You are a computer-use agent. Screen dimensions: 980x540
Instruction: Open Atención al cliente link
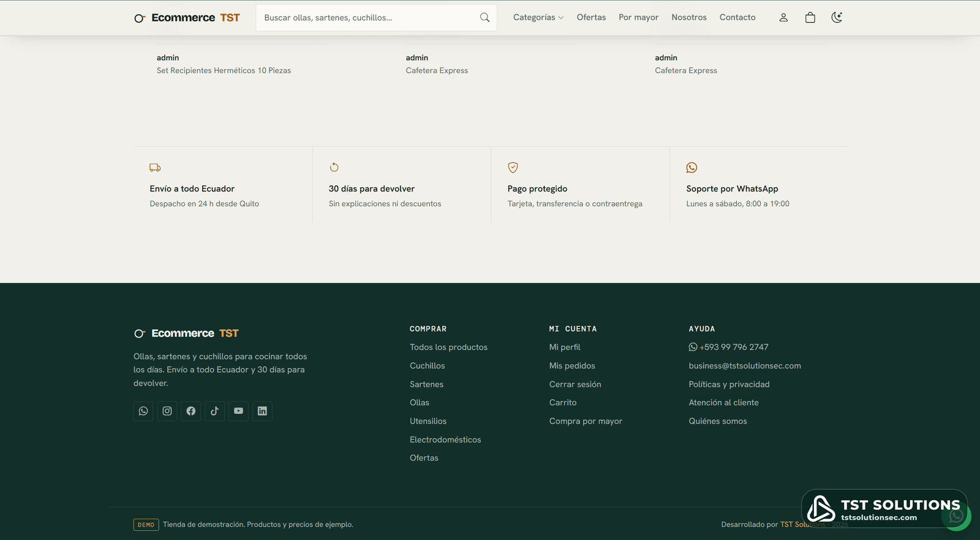[x=723, y=403]
